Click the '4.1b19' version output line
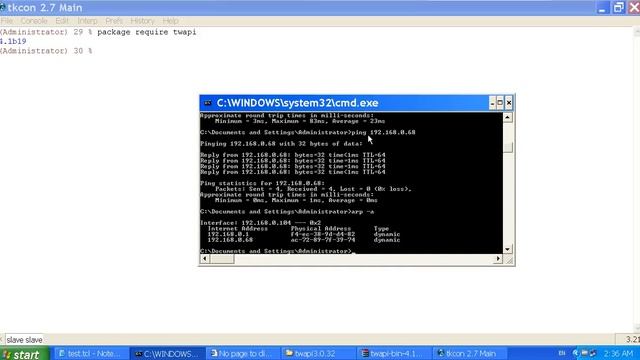The width and height of the screenshot is (640, 360). coord(13,41)
